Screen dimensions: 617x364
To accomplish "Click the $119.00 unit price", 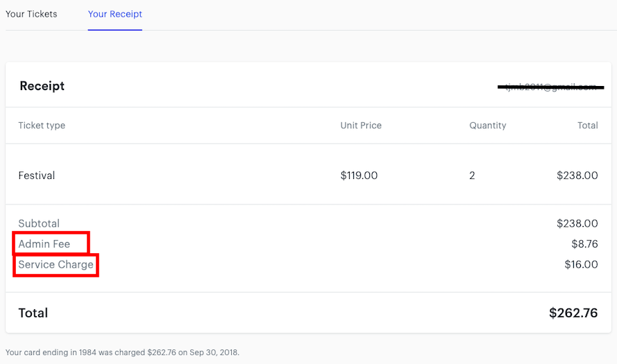I will click(359, 175).
